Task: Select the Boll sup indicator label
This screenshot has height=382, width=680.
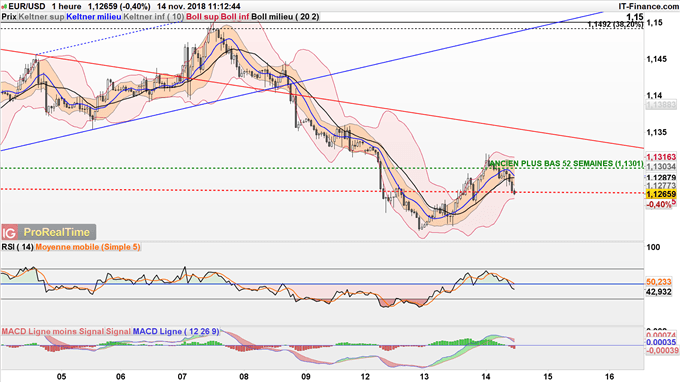Action: [x=203, y=16]
